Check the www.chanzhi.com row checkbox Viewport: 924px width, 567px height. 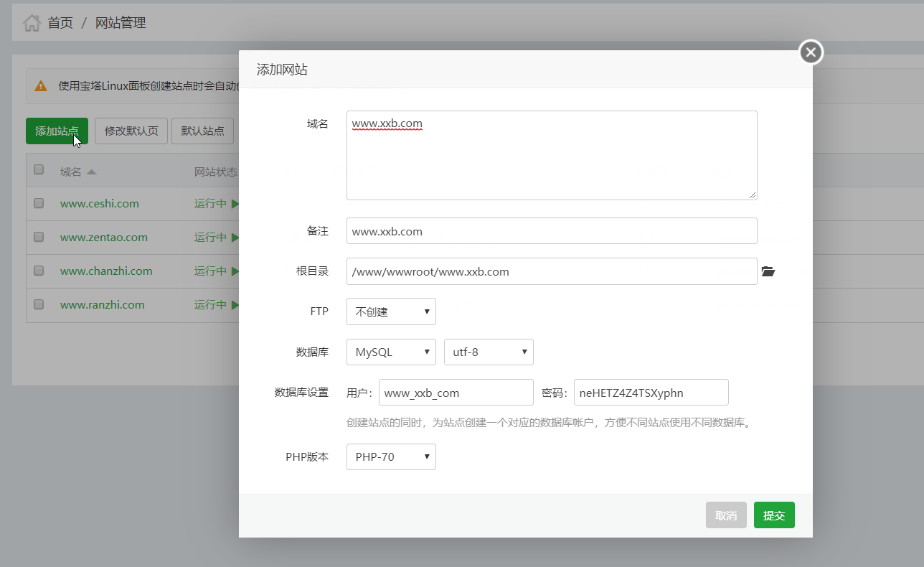point(39,271)
